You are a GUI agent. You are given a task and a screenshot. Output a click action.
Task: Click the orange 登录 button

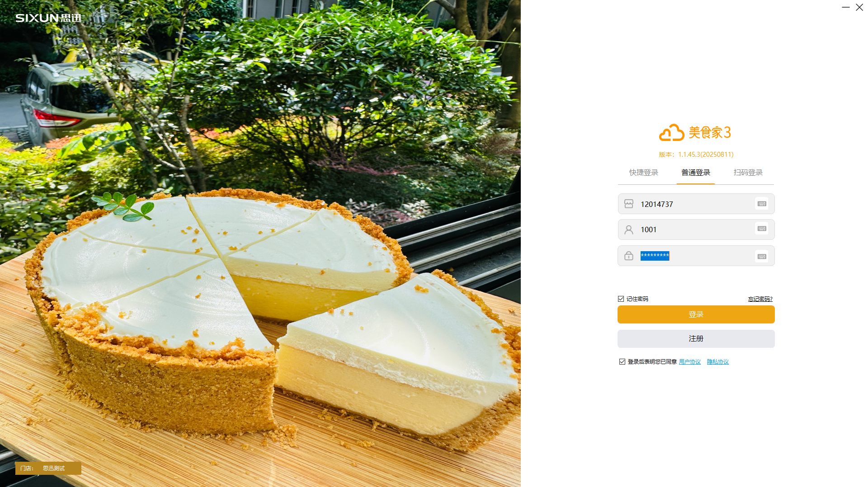696,314
